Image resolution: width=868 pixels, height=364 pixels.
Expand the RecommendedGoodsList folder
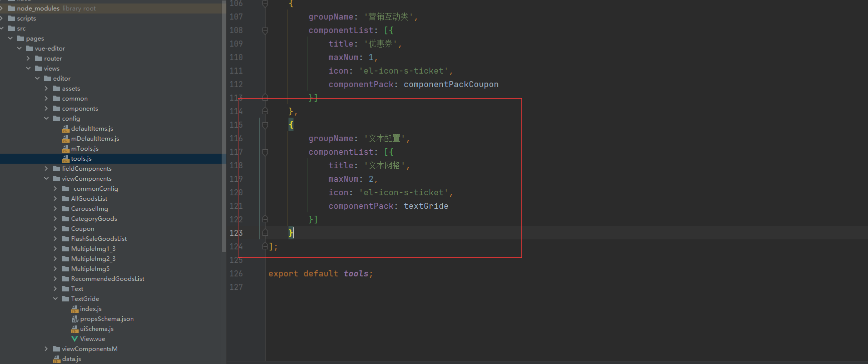[x=55, y=279]
